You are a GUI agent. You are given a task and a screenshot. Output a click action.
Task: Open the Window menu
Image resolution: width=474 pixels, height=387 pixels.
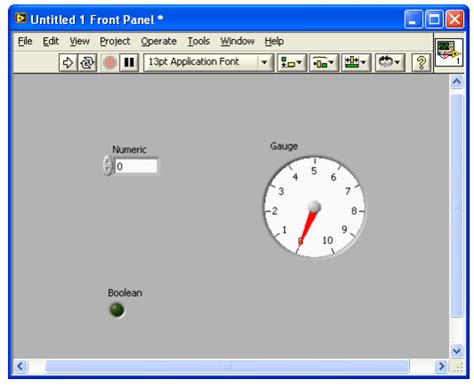click(237, 41)
